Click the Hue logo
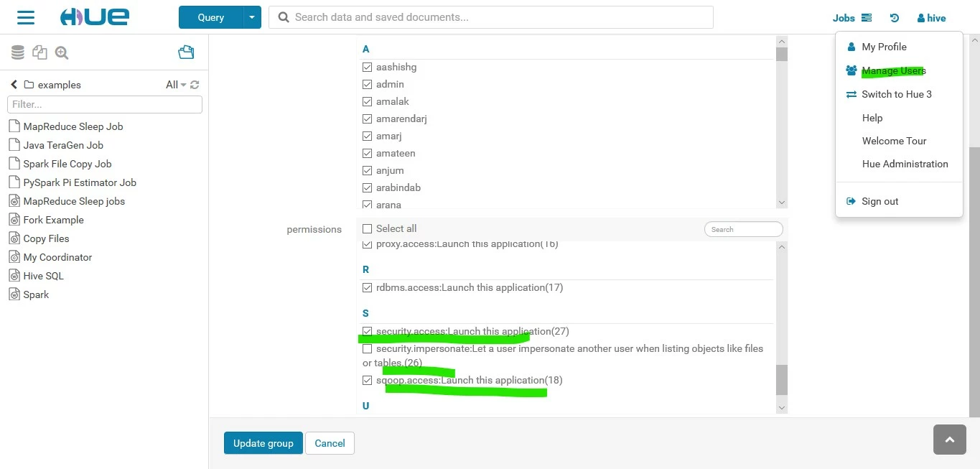 94,17
